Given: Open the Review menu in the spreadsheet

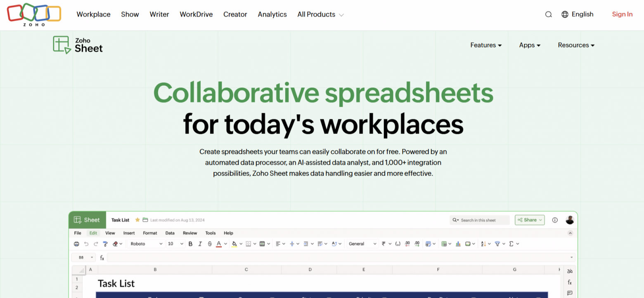Looking at the screenshot, I should (x=190, y=233).
